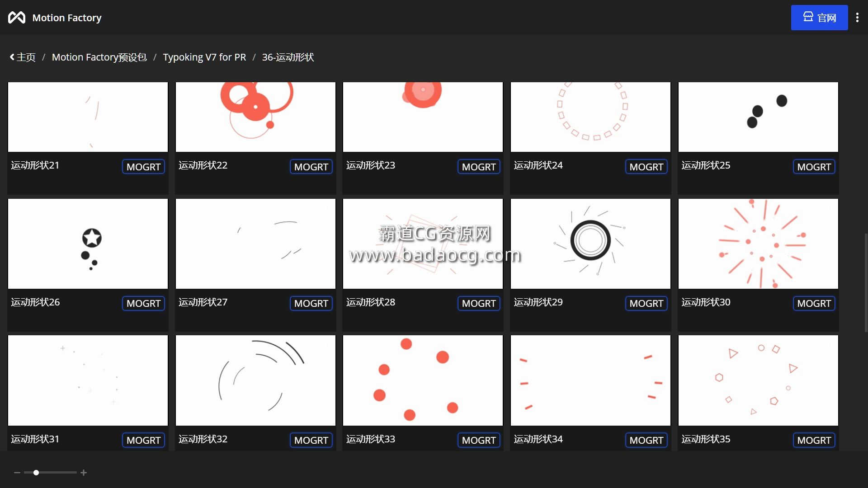Decrease thumbnail size with minus icon

click(x=17, y=473)
